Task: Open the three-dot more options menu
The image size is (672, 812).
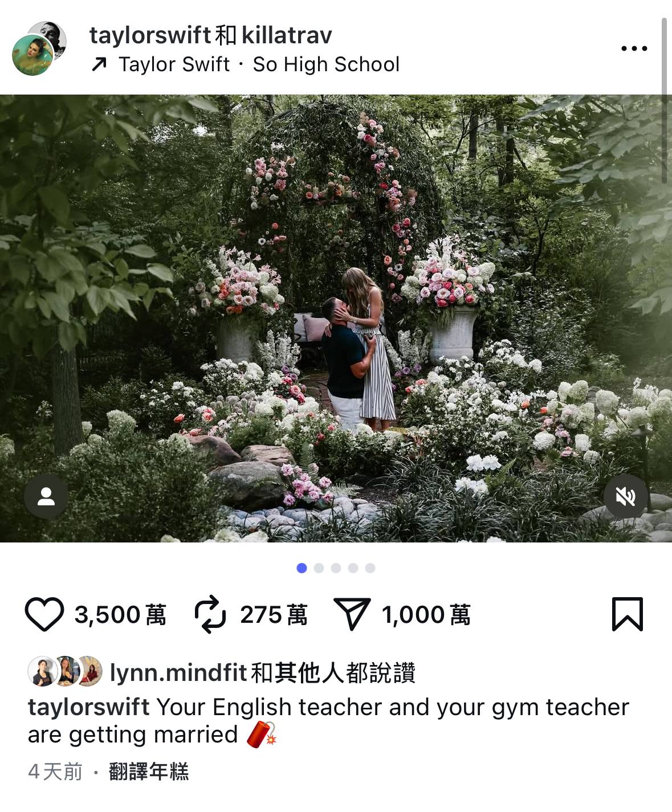Action: click(634, 48)
